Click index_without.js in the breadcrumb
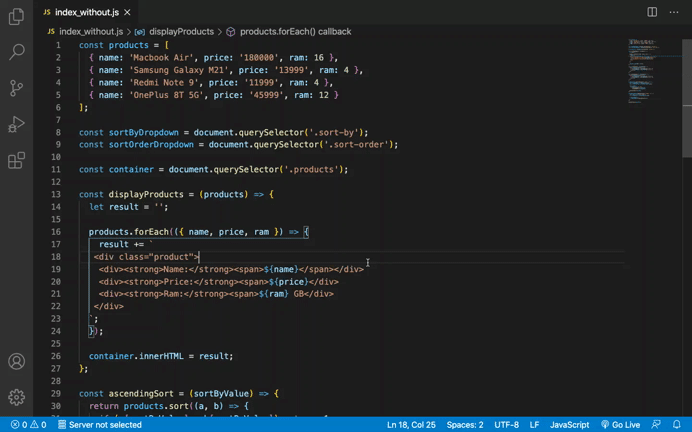Viewport: 692px width, 432px height. [91, 32]
